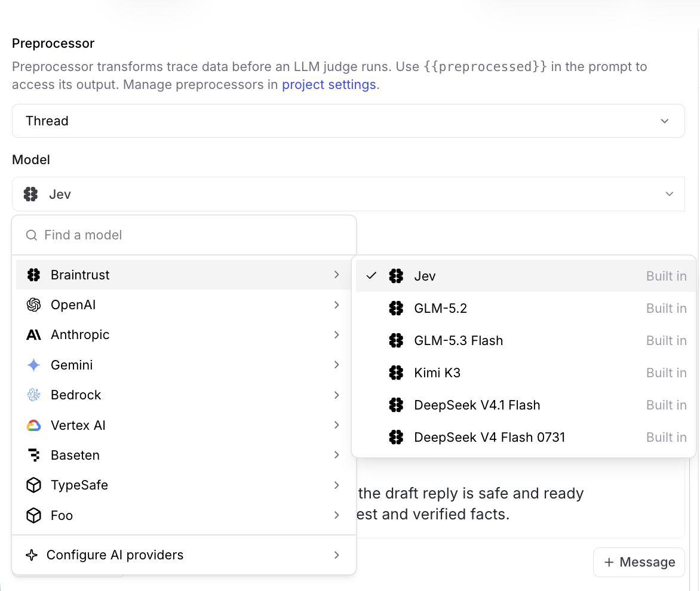This screenshot has height=591, width=700.
Task: Expand the Vertex AI submenu chevron
Action: click(337, 425)
